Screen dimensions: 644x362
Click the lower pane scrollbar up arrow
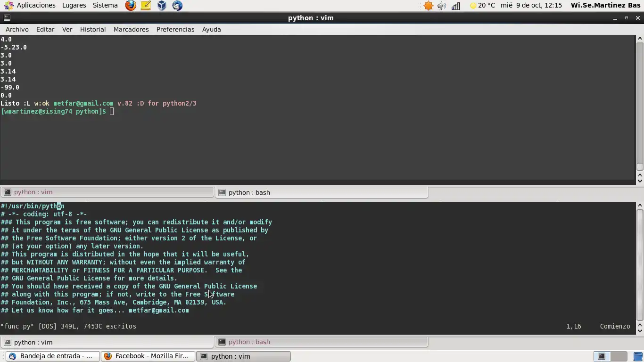pos(640,205)
